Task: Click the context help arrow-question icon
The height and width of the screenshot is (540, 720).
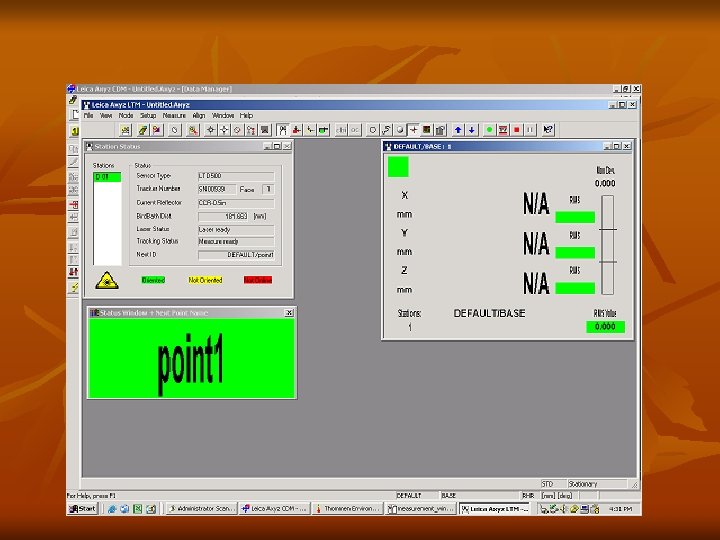Action: [548, 130]
